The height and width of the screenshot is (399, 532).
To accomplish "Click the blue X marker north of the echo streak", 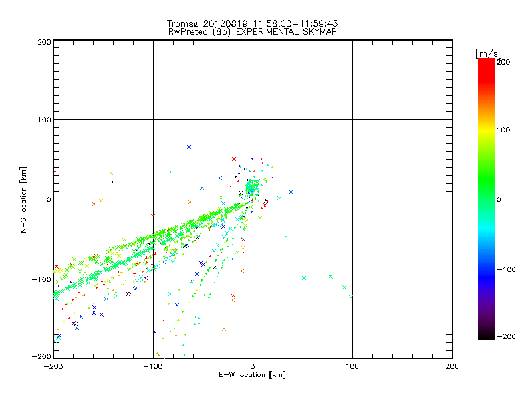I will 189,147.
